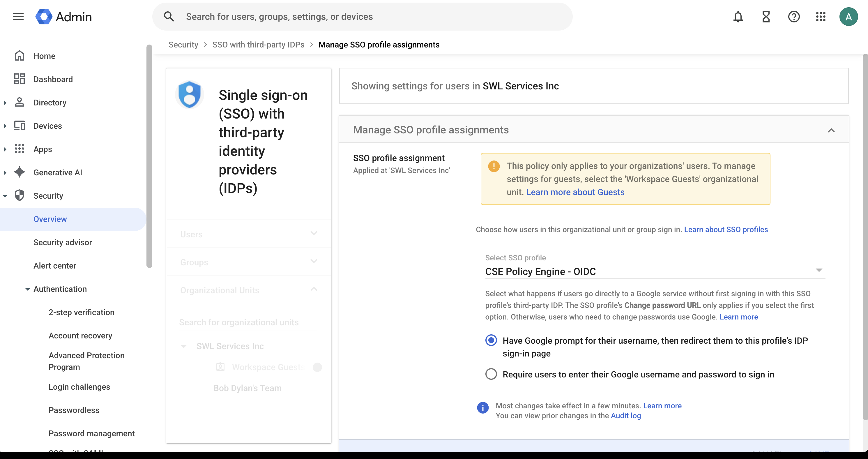Expand the Devices menu arrow
Screen dimensions: 868x459
click(x=5, y=126)
